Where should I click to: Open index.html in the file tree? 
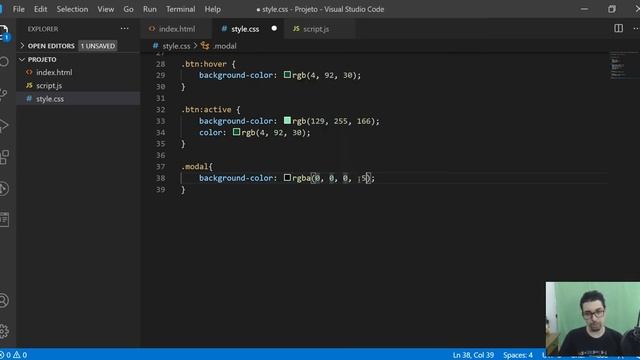coord(54,72)
